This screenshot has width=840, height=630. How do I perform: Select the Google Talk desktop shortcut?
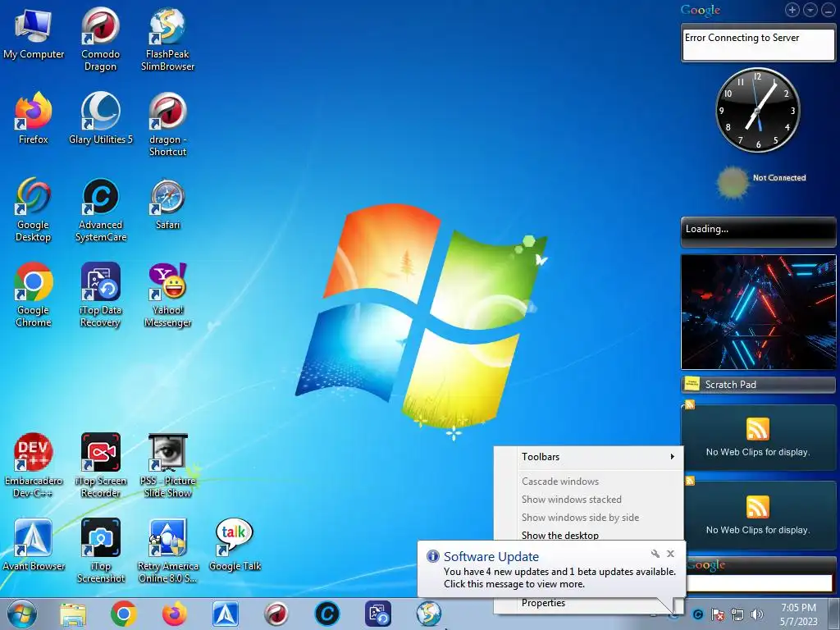235,545
